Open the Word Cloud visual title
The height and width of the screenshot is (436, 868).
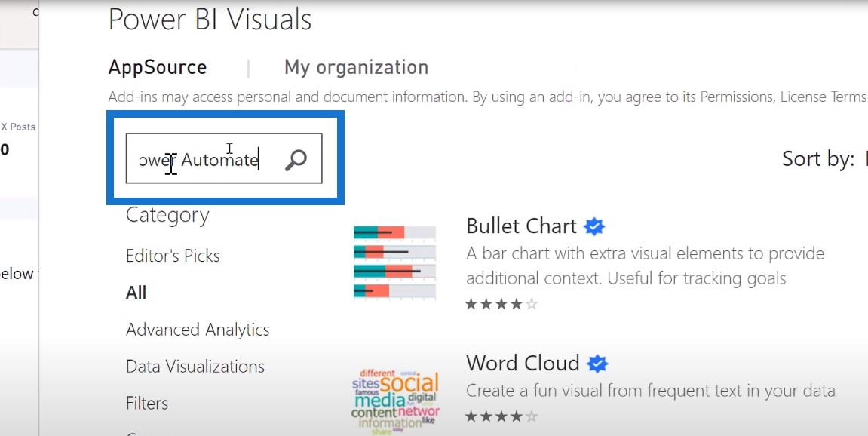click(x=523, y=364)
